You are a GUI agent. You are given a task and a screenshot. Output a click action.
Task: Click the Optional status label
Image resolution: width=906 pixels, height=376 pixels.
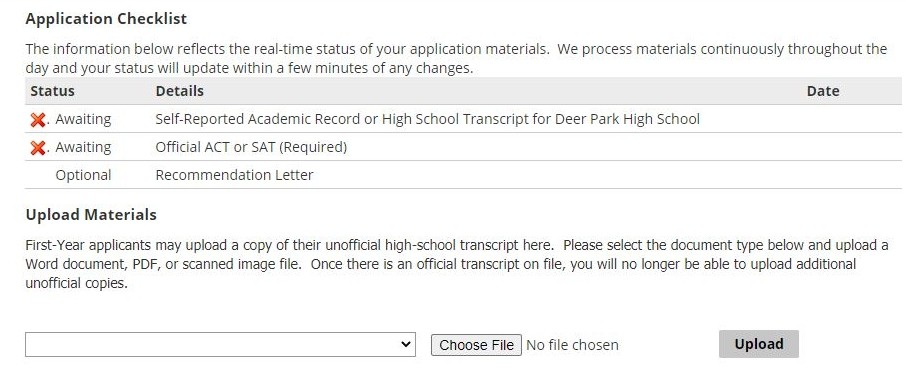tap(83, 175)
